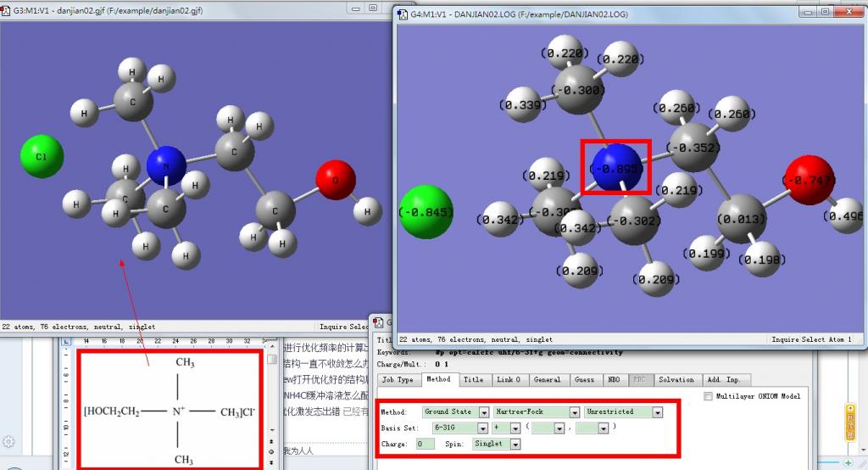
Task: Select the carbon atom labeled (0.013)
Action: pos(742,219)
